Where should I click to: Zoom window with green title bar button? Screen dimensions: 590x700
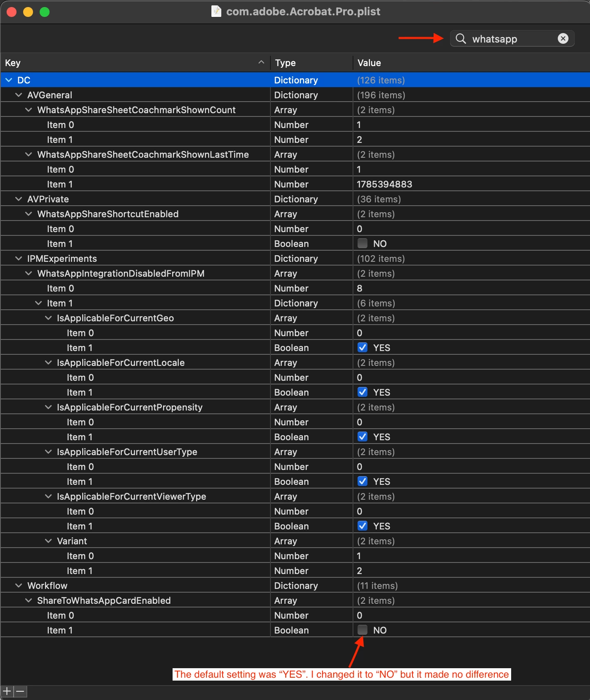(45, 12)
